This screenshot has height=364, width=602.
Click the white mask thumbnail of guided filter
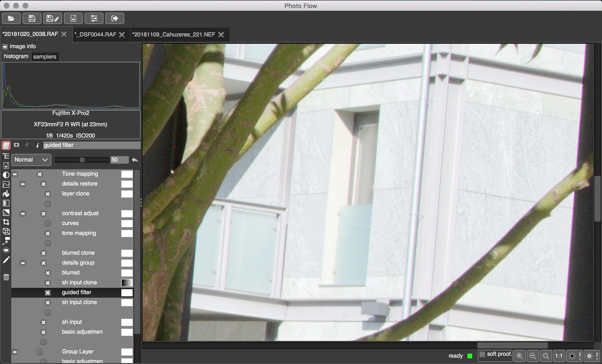click(x=127, y=293)
